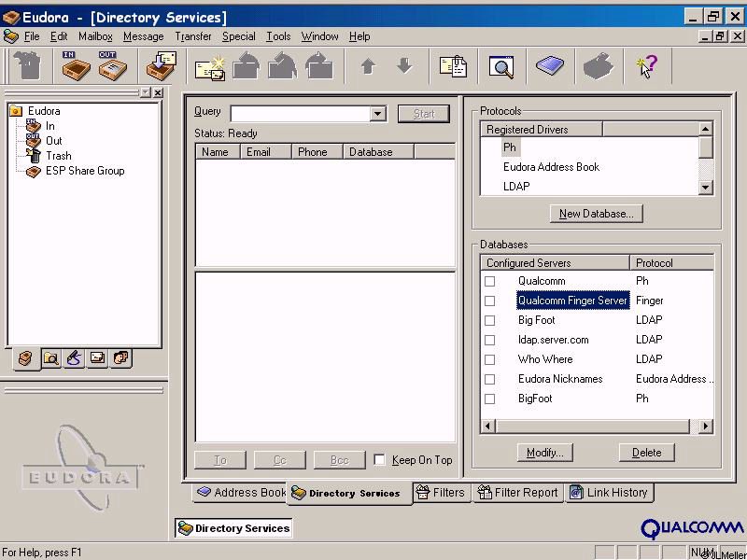Screen dimensions: 747x560
Task: Open the In mailbox toolbar icon
Action: pyautogui.click(x=76, y=65)
